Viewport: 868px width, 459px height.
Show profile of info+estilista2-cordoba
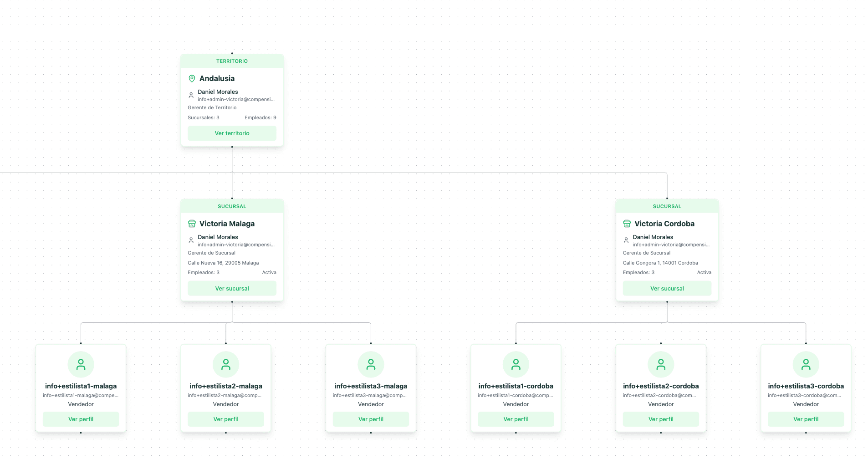pos(661,419)
